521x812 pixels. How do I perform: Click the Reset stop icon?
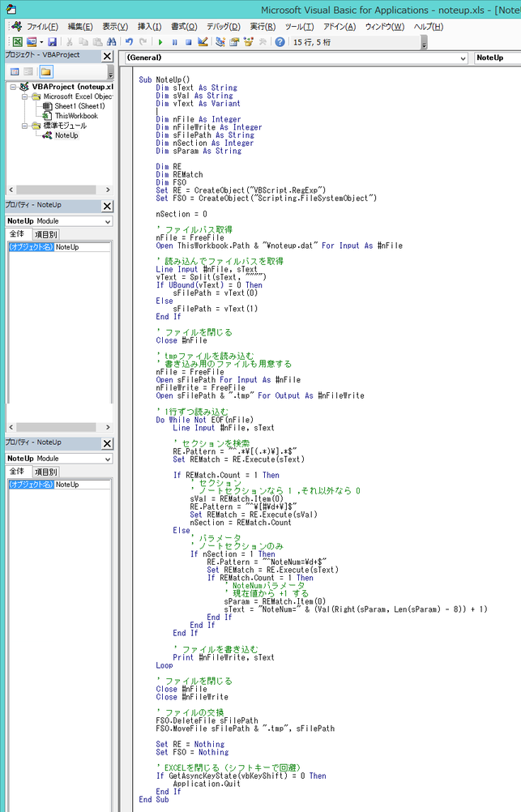pos(189,42)
